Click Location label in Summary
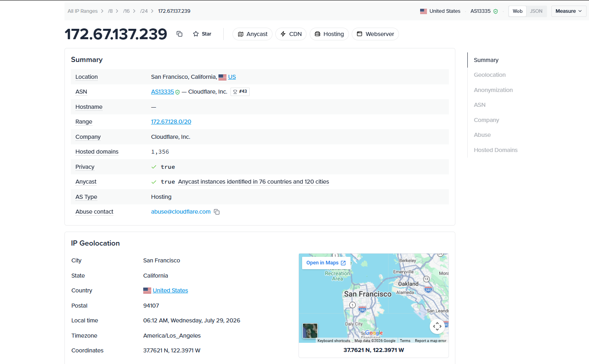 tap(86, 77)
